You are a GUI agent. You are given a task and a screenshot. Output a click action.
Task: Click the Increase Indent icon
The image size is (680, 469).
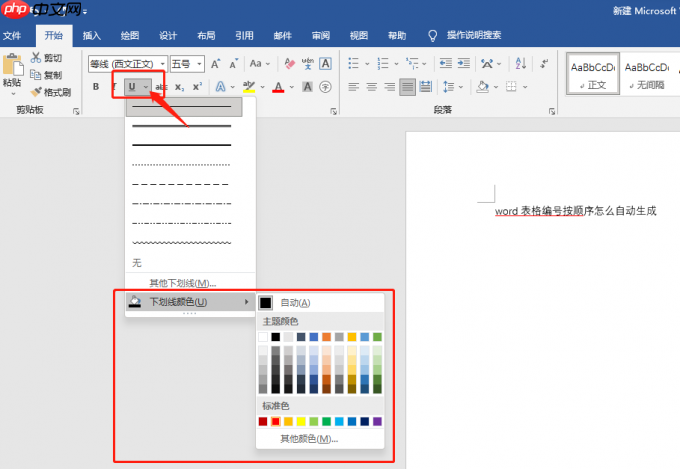click(x=464, y=64)
